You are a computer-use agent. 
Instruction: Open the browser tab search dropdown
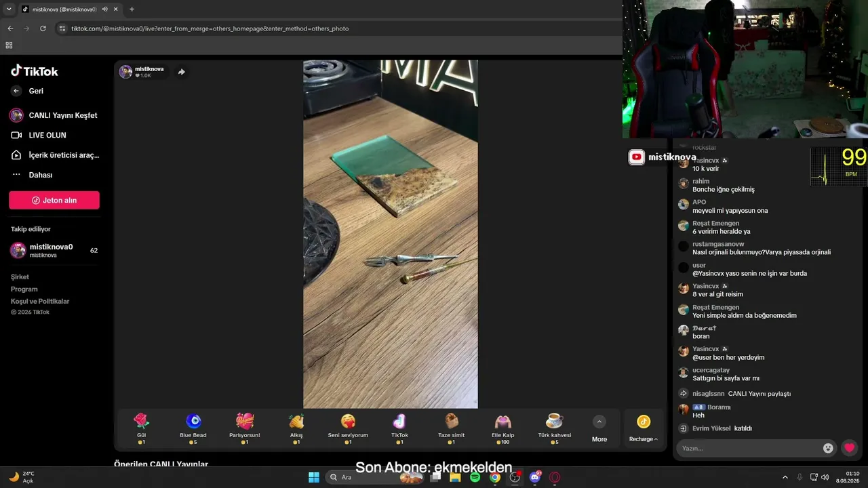point(8,9)
